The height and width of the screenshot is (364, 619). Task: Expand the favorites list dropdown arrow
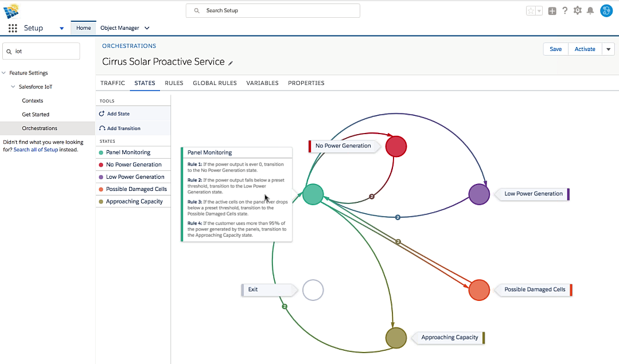[x=539, y=11]
